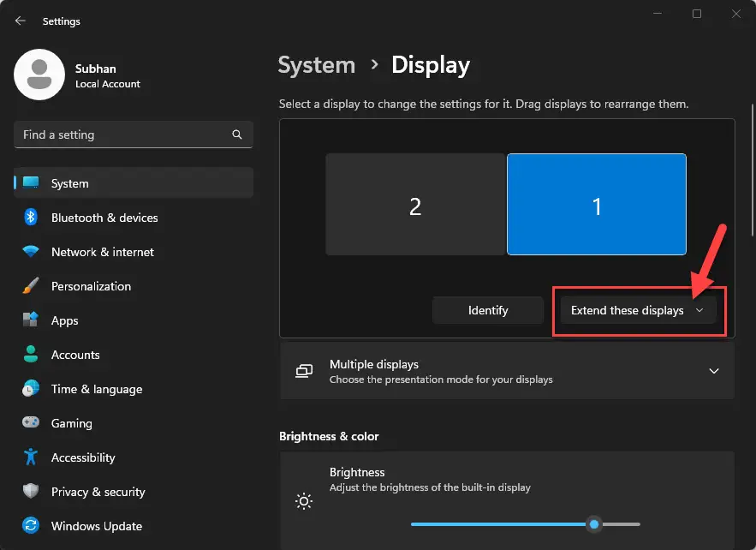Expand the Multiple displays section chevron
Screen dimensions: 756x550
click(713, 371)
